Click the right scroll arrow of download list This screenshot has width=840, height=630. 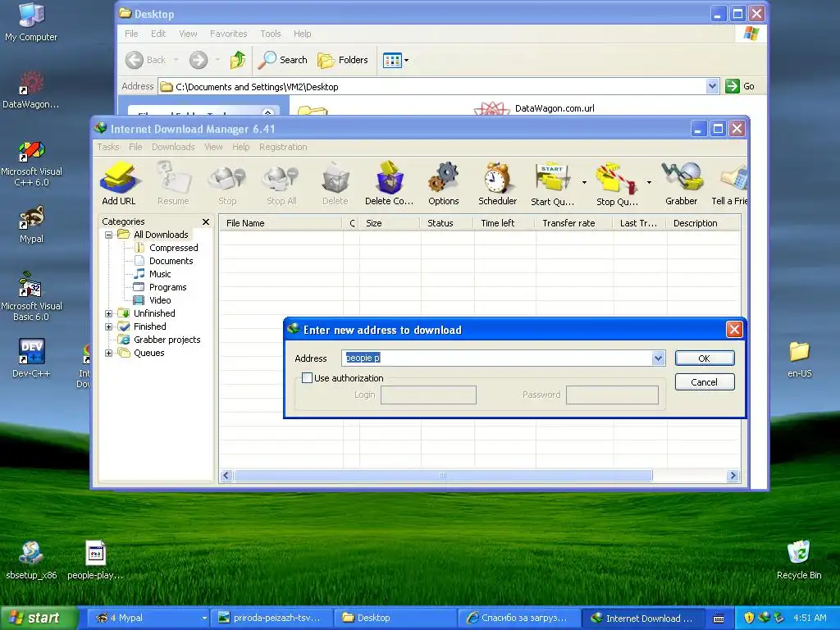733,475
